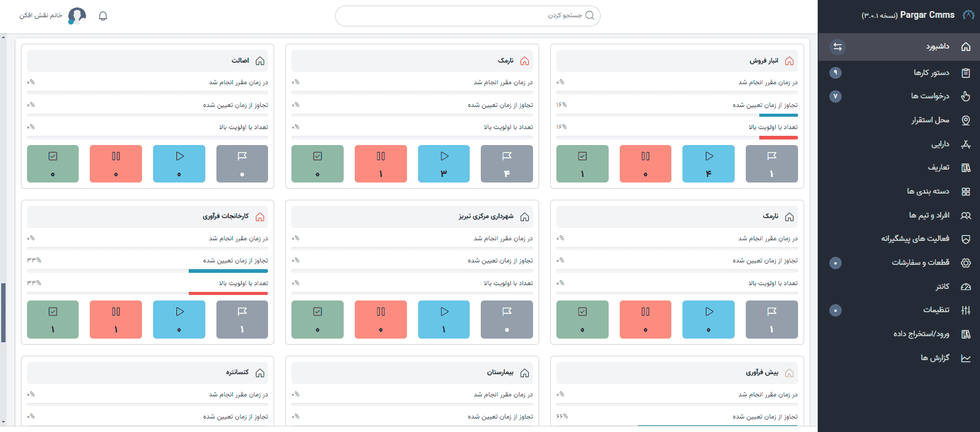Expand قطعات و سفارشات via its dot badge
980x432 pixels.
coord(836,263)
